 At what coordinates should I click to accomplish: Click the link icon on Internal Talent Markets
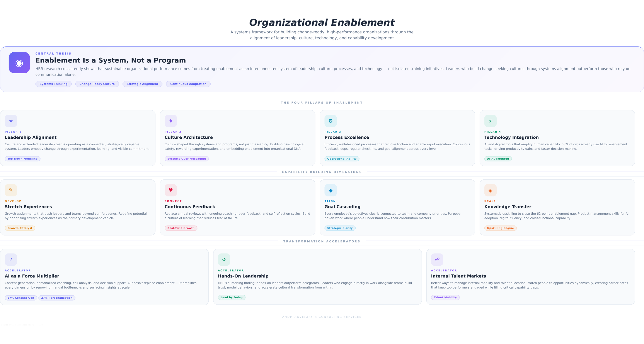click(437, 260)
